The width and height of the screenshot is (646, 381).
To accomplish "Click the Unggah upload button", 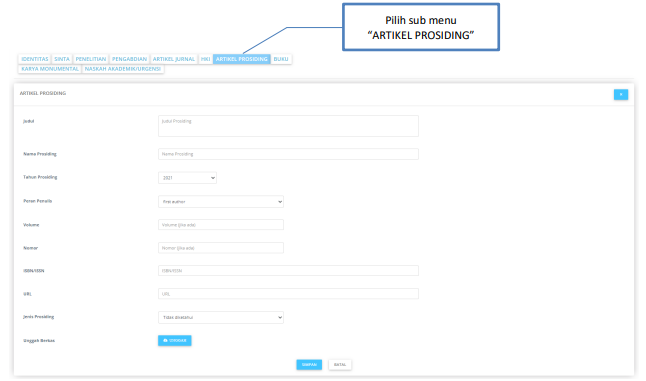I will click(x=175, y=340).
